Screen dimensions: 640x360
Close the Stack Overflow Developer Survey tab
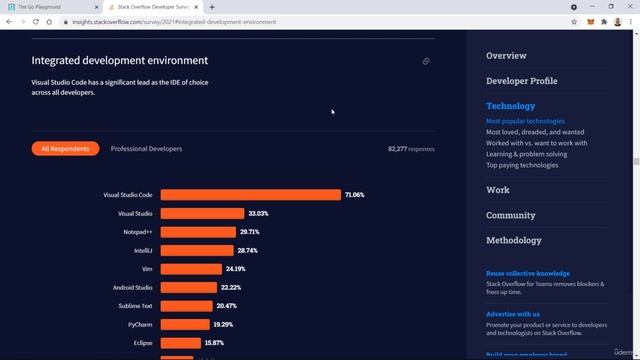pyautogui.click(x=196, y=7)
